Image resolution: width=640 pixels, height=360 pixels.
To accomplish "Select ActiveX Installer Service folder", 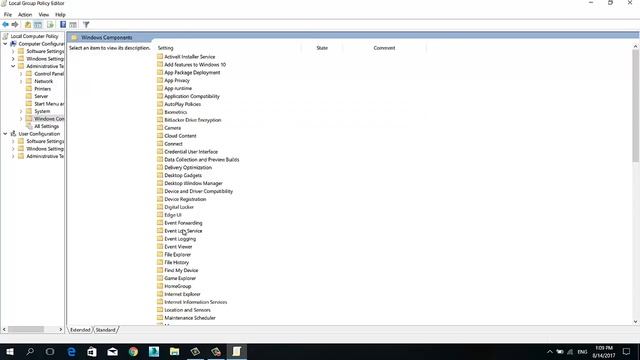I will pos(190,57).
